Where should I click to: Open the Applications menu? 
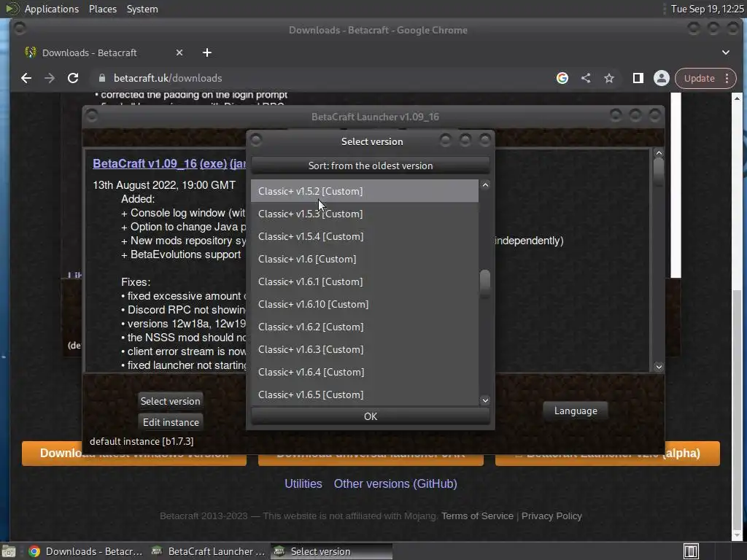[x=52, y=9]
